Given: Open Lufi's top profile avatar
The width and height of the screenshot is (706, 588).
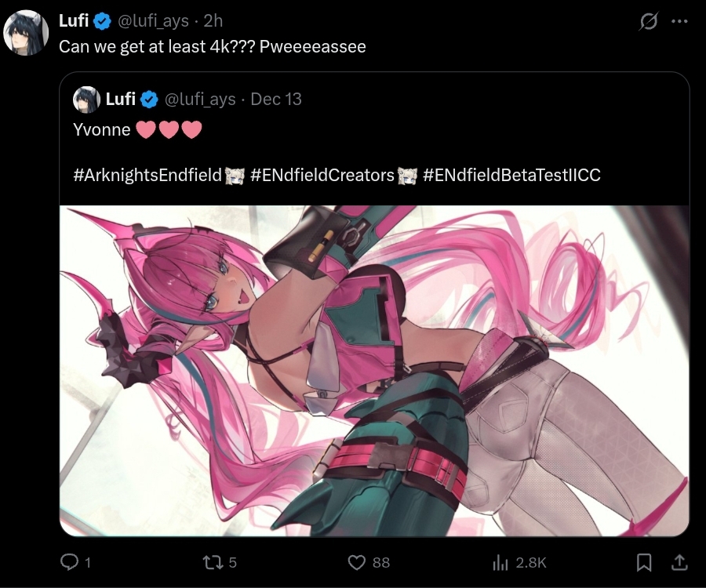Looking at the screenshot, I should click(26, 33).
